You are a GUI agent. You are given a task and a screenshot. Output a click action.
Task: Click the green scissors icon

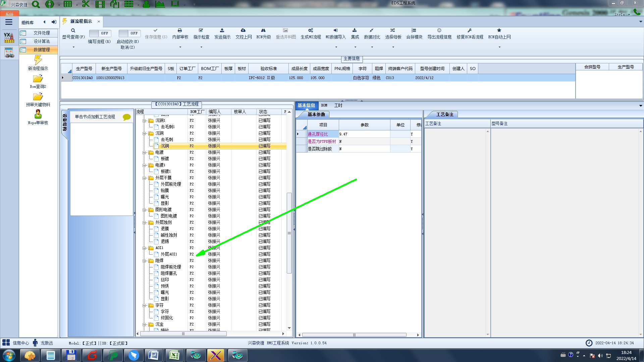pyautogui.click(x=86, y=4)
